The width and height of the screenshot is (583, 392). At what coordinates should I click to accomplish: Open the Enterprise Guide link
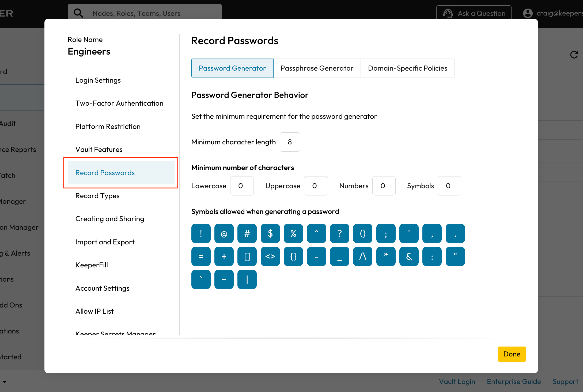[514, 382]
